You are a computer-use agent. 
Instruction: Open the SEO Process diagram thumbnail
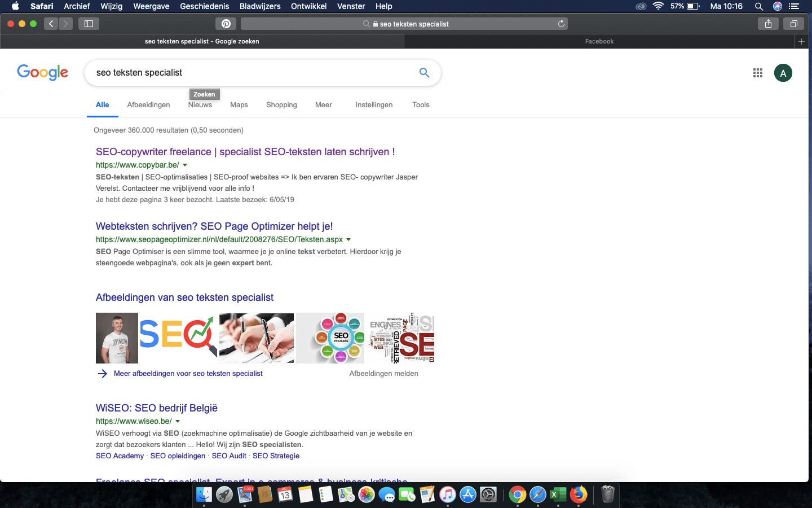[x=330, y=338]
